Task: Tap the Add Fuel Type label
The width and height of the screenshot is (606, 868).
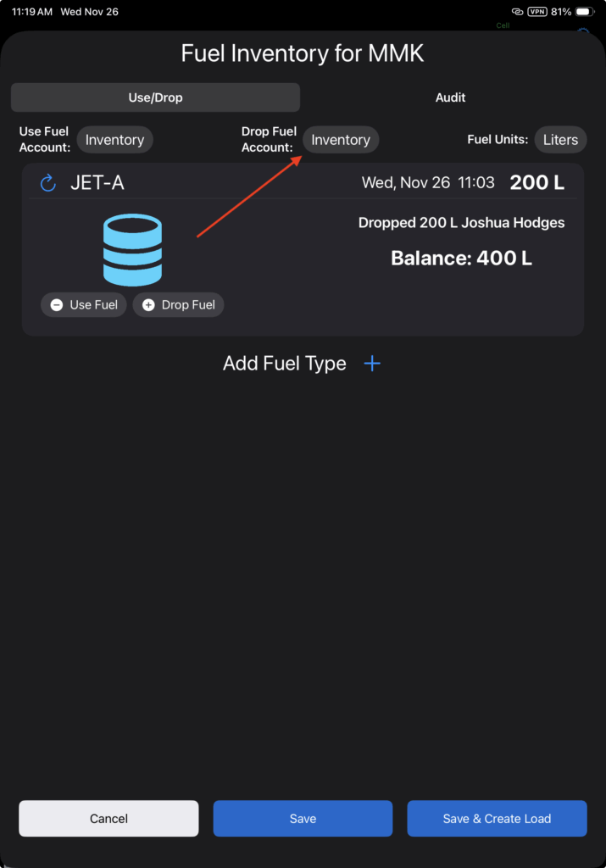Action: [285, 364]
